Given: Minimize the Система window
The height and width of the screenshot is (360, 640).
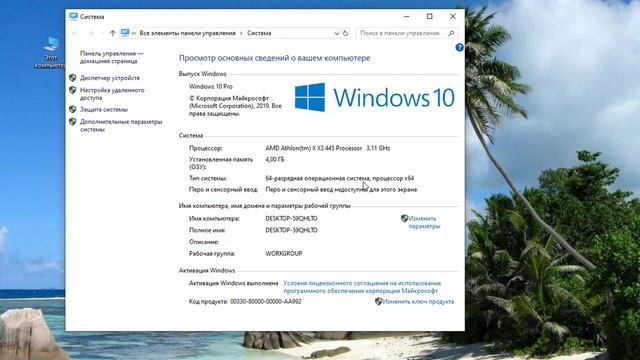Looking at the screenshot, I should tap(407, 16).
